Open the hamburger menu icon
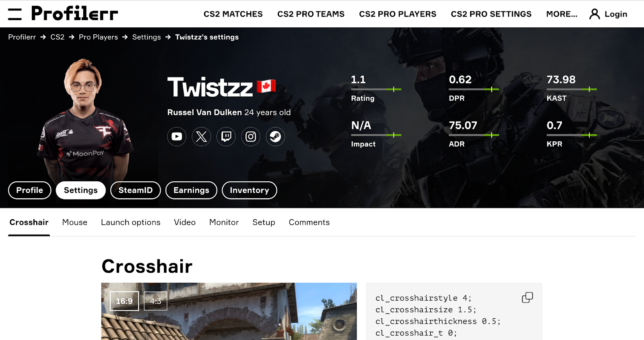 click(x=15, y=14)
